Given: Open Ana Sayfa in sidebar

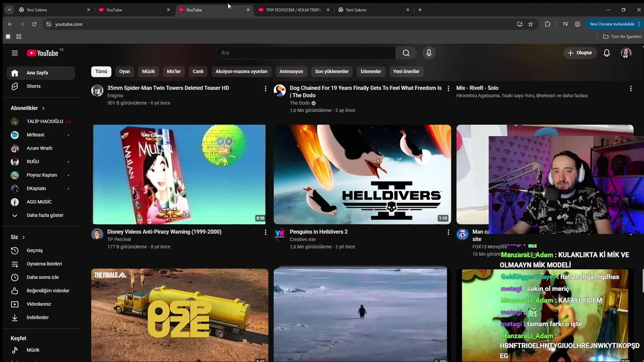Looking at the screenshot, I should click(x=41, y=73).
